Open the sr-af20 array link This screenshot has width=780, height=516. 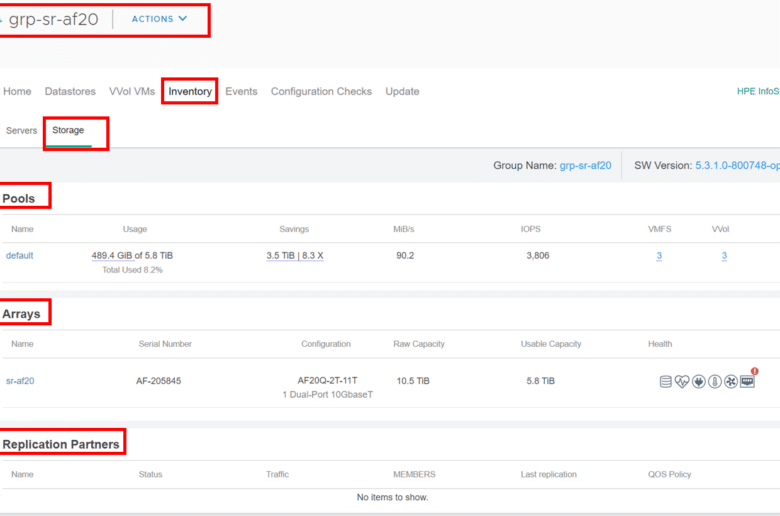tap(20, 381)
